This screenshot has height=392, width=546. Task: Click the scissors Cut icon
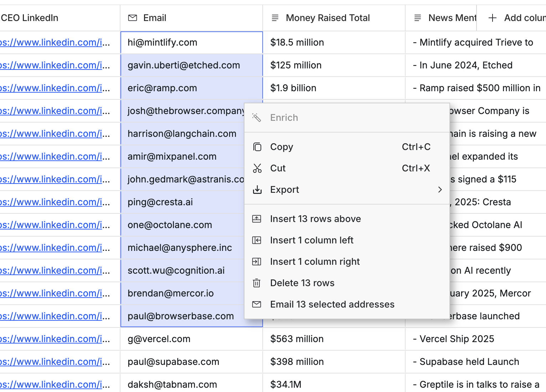[257, 168]
